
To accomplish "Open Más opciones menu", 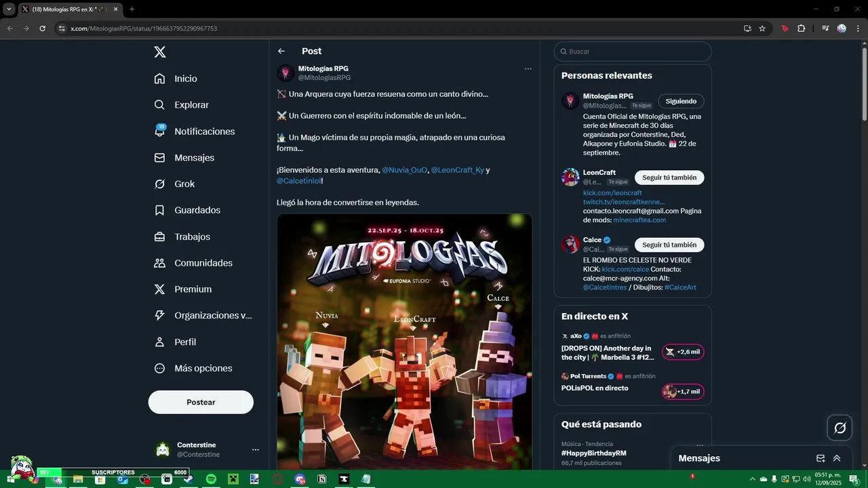I will (193, 369).
